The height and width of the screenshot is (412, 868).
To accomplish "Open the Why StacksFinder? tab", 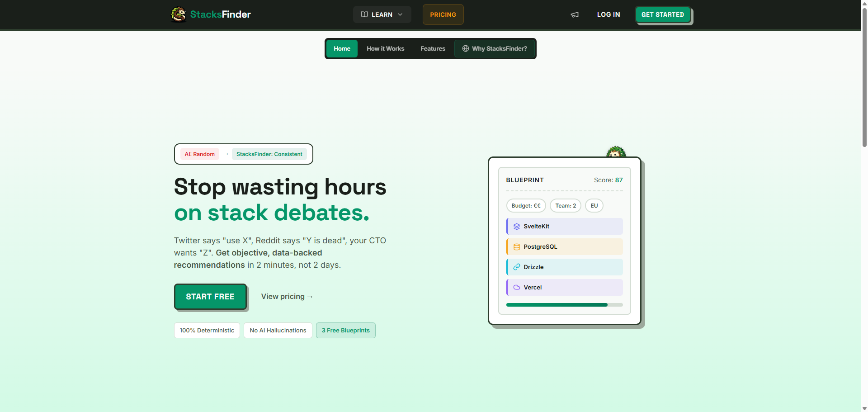I will [x=495, y=48].
